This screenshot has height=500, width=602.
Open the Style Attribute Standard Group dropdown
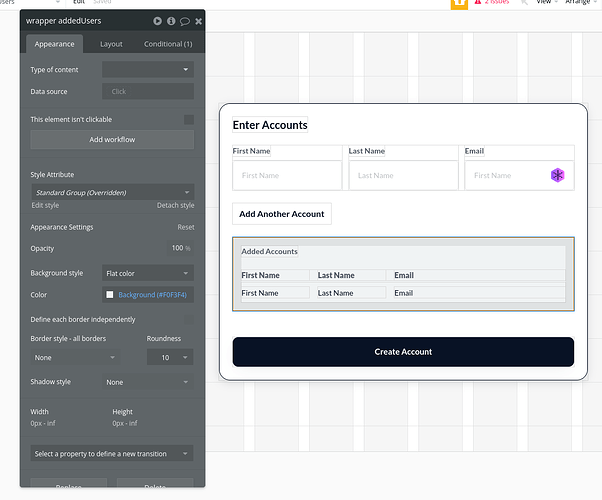[112, 192]
